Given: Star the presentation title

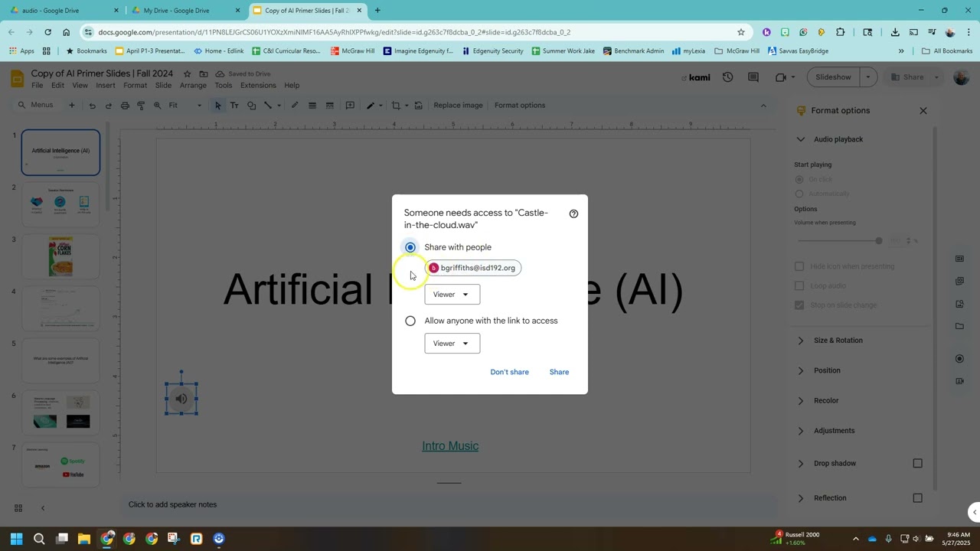Looking at the screenshot, I should tap(187, 74).
